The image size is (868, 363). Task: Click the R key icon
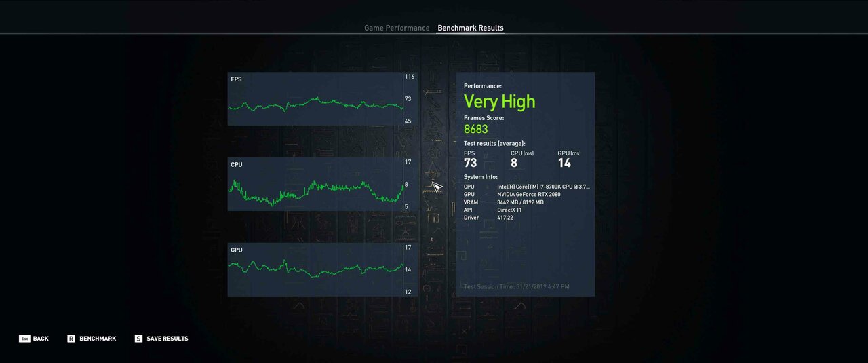(71, 339)
